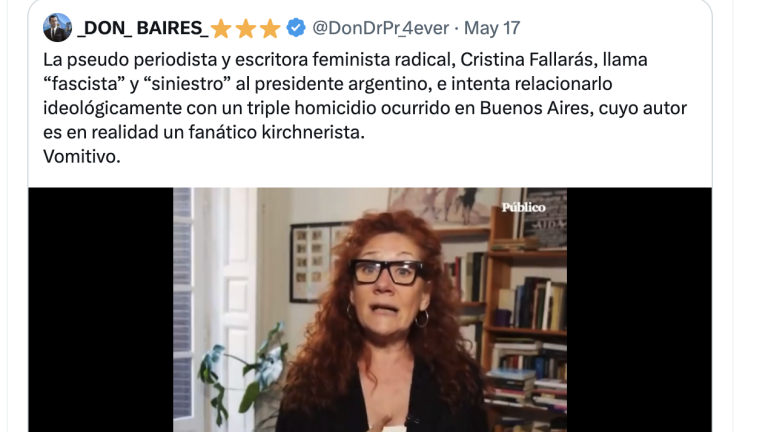The height and width of the screenshot is (432, 768).
Task: Click the Público watermark on the video
Action: (523, 208)
